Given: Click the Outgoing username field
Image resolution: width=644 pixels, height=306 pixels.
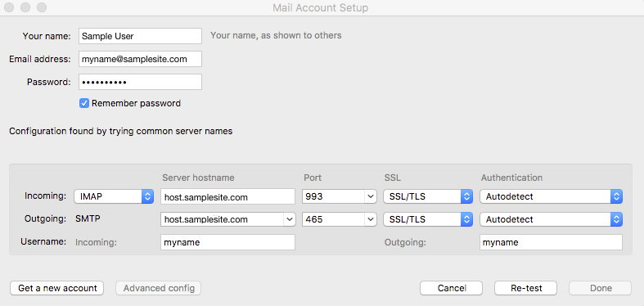Looking at the screenshot, I should click(551, 242).
